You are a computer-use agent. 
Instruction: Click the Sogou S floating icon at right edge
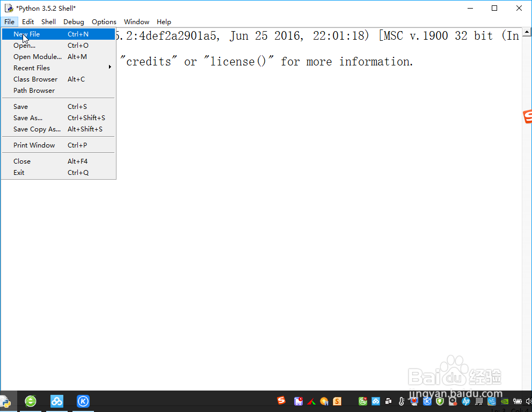(528, 116)
